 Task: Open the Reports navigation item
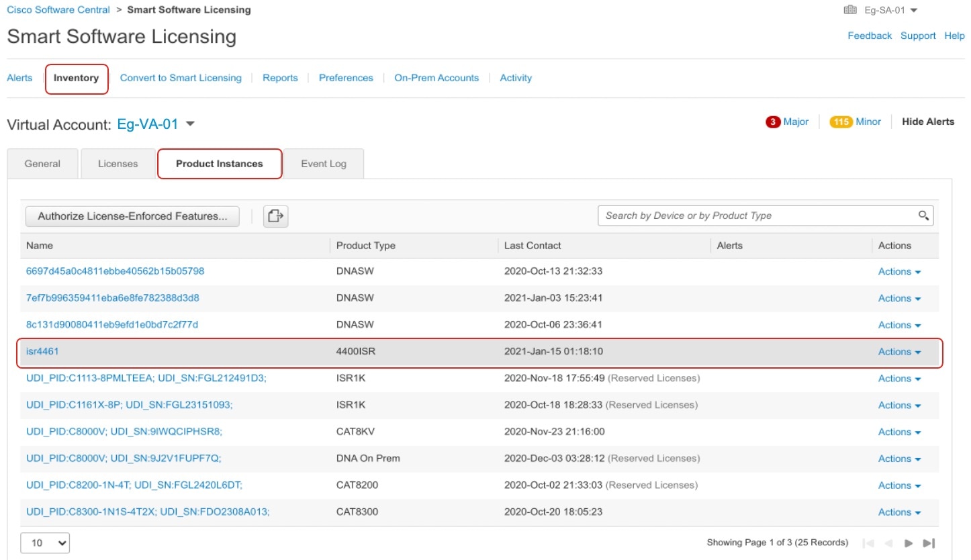(280, 78)
